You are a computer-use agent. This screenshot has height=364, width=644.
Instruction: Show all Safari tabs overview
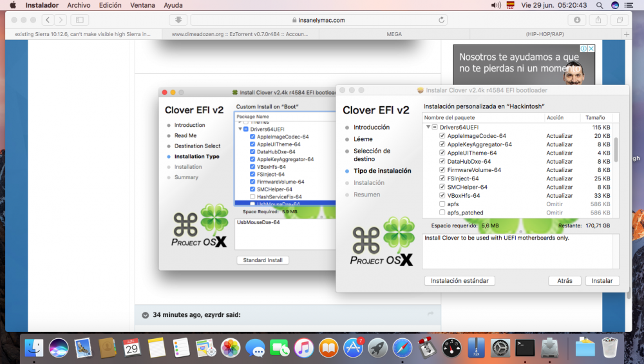[620, 20]
